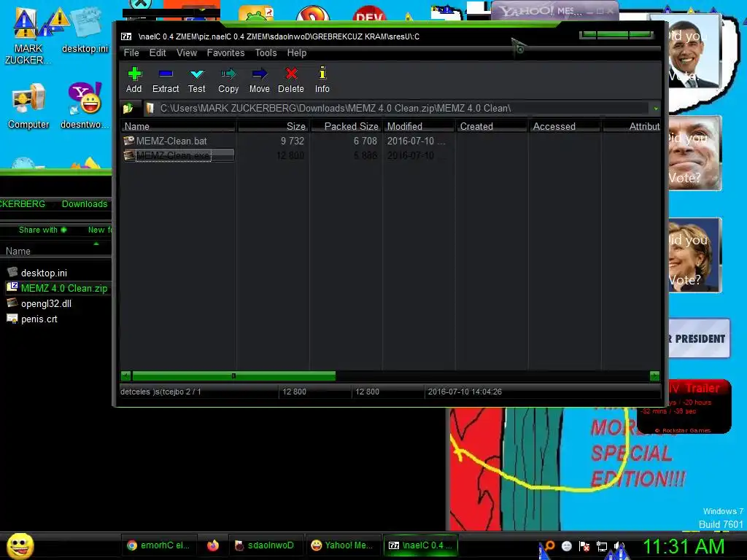
Task: Sort by the Accessed column header
Action: (565, 126)
